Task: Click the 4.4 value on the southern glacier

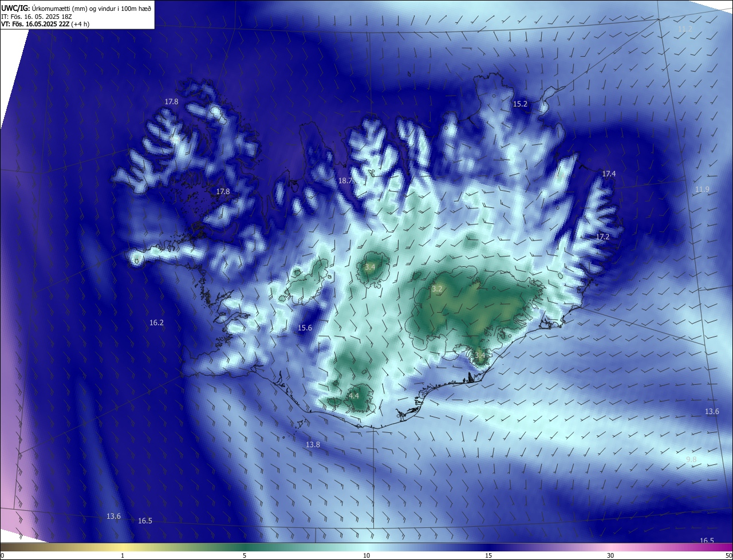Action: point(354,396)
